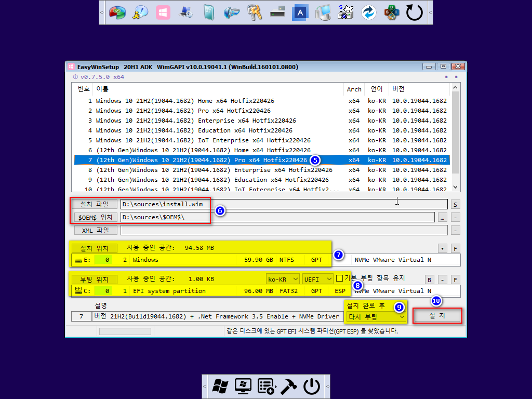
Task: Select row 8 (12th Gen) Enterprise x64
Action: click(262, 170)
